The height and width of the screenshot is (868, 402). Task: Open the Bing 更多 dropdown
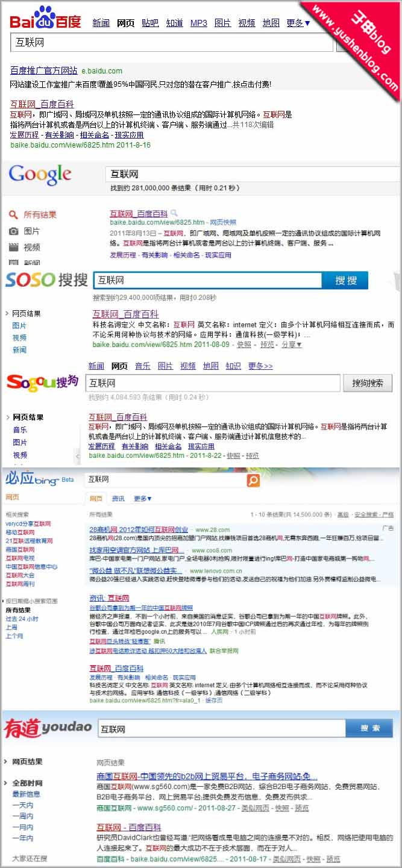(143, 499)
